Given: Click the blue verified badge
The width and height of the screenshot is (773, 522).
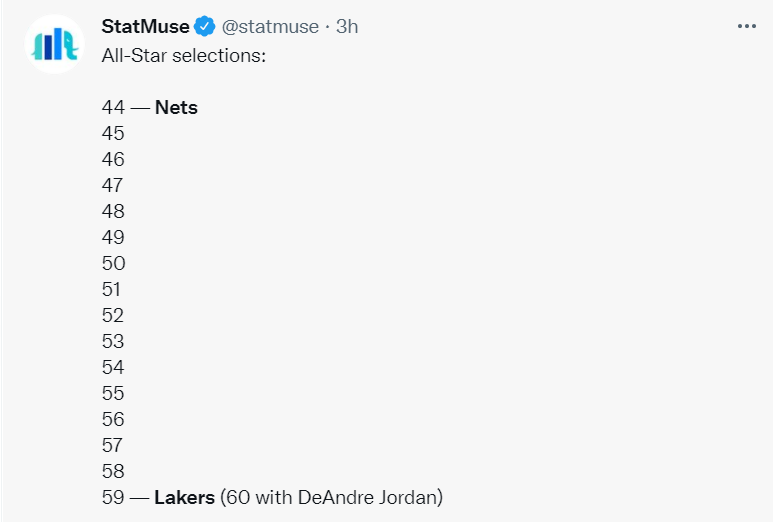Looking at the screenshot, I should 204,26.
